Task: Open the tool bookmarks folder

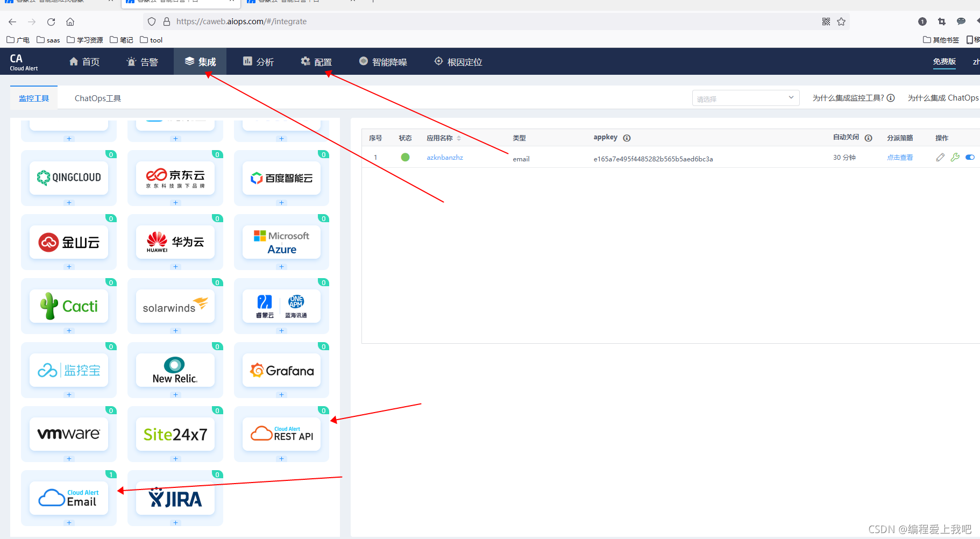Action: tap(151, 40)
